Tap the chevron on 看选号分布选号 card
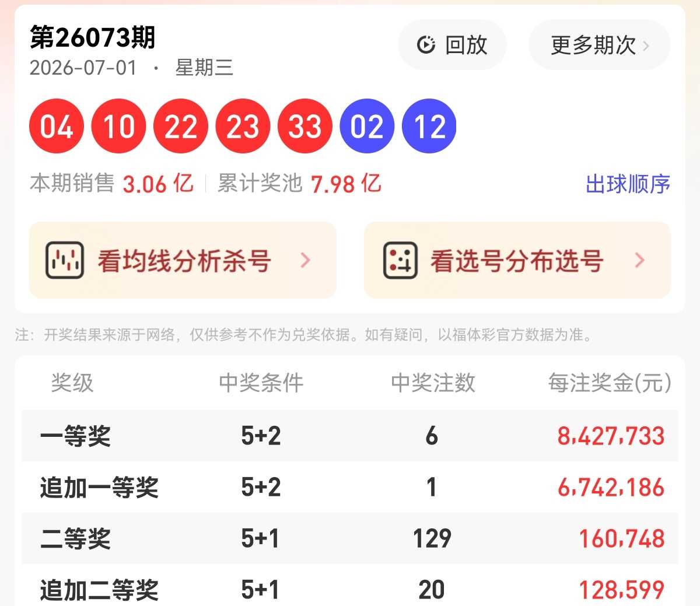The width and height of the screenshot is (700, 606). point(639,260)
